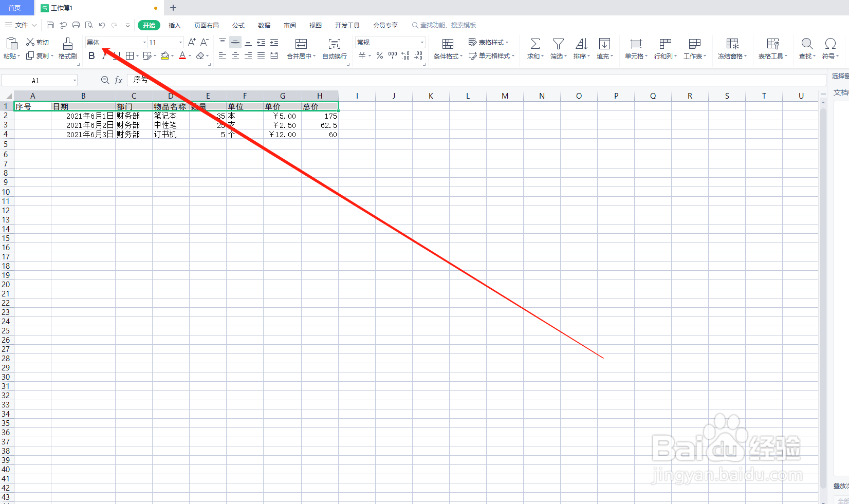This screenshot has height=504, width=849.
Task: Expand the Cell Style (单元格样式) dropdown
Action: pyautogui.click(x=513, y=55)
